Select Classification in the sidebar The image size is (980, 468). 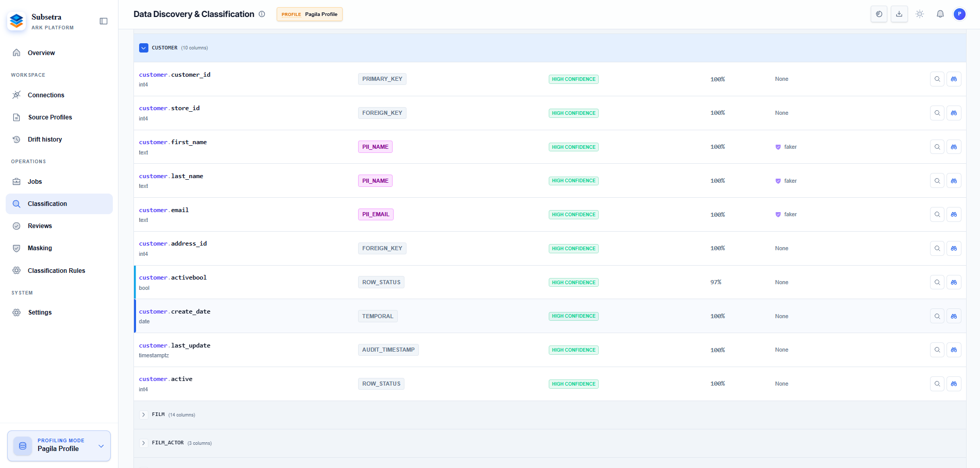pyautogui.click(x=59, y=204)
